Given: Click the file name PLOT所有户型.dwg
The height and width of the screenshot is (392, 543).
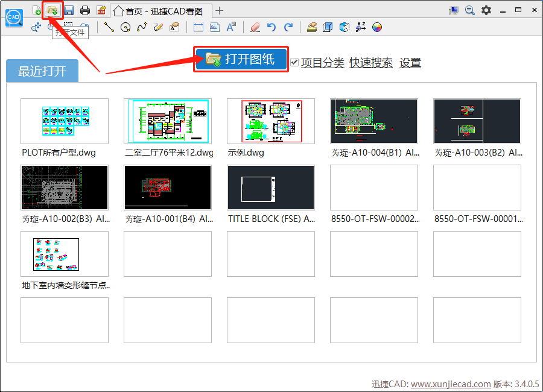Looking at the screenshot, I should [59, 153].
